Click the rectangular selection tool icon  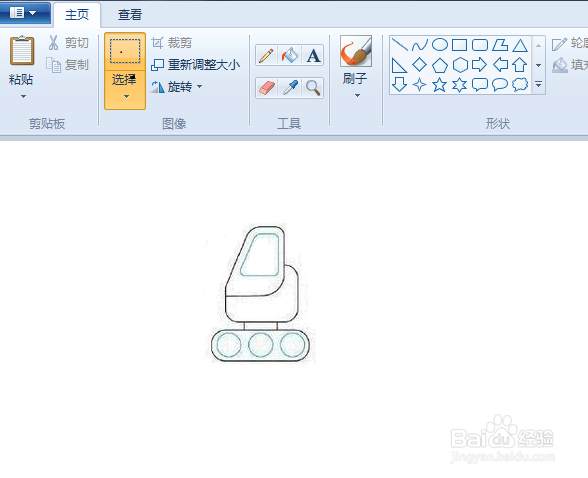coord(125,51)
